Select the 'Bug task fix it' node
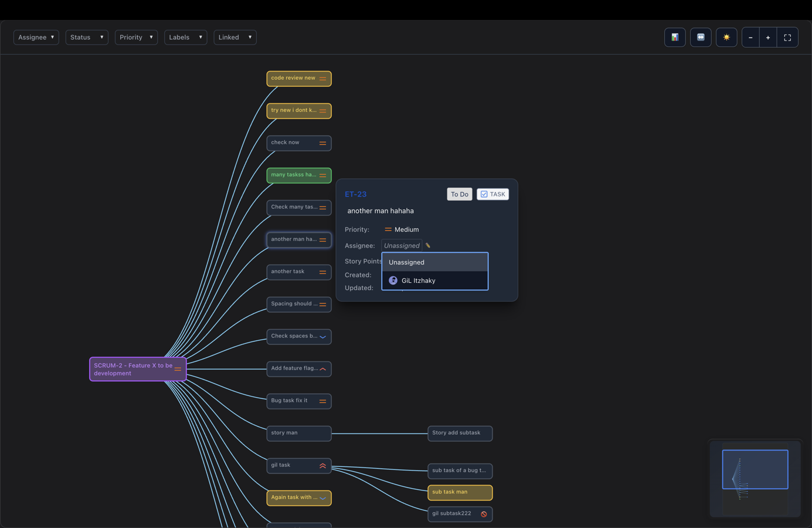Viewport: 812px width, 528px height. (299, 401)
